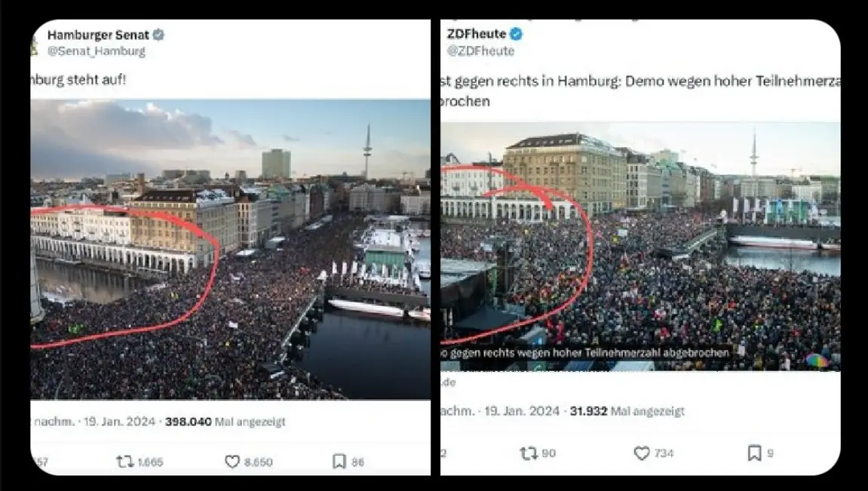Viewport: 868px width, 491px height.
Task: Open the Hamburger Senat profile name
Action: (98, 35)
